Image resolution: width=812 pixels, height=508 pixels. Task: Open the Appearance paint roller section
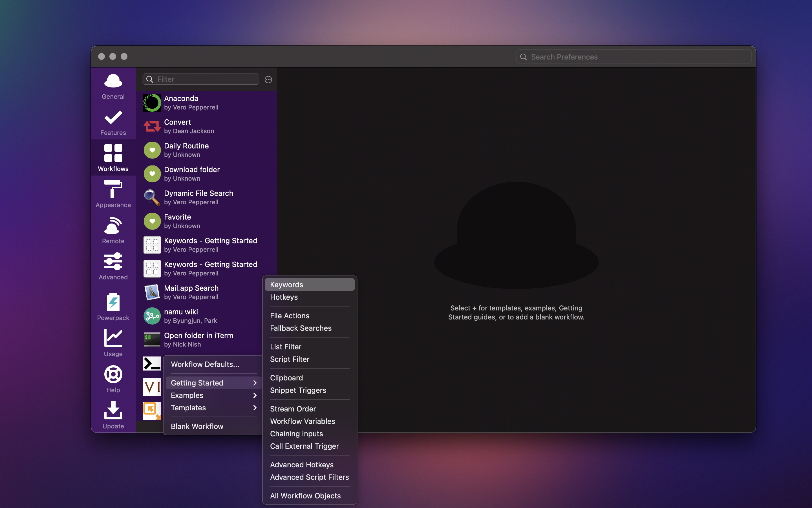click(113, 194)
